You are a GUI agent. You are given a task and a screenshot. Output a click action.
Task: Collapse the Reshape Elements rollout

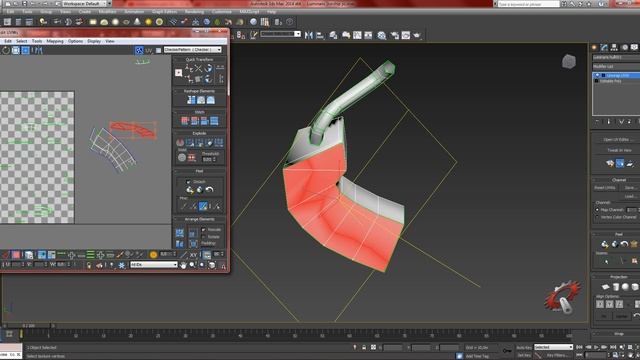199,91
